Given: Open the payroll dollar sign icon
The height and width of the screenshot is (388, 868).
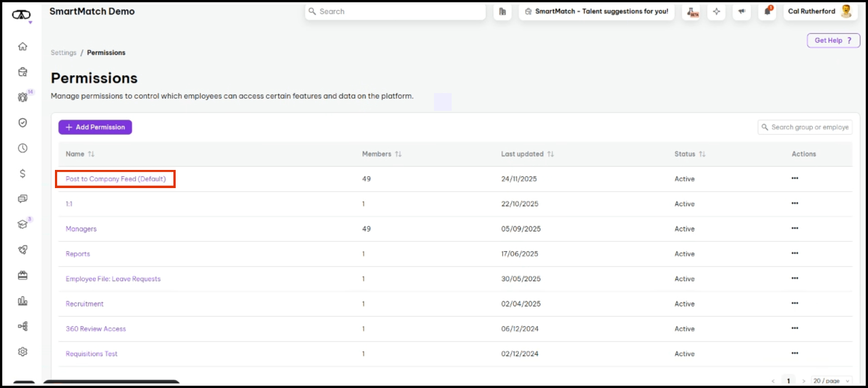Looking at the screenshot, I should click(x=23, y=174).
